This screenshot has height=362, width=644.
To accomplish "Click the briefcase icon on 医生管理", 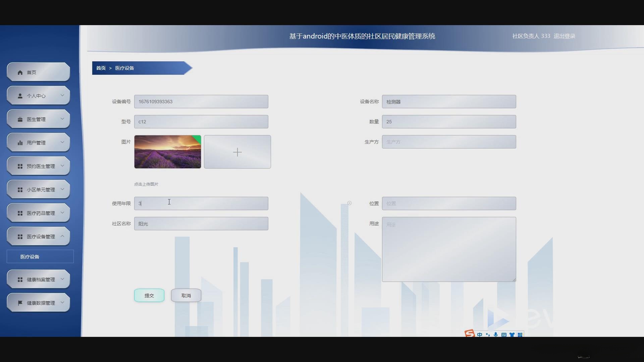I will [x=19, y=119].
